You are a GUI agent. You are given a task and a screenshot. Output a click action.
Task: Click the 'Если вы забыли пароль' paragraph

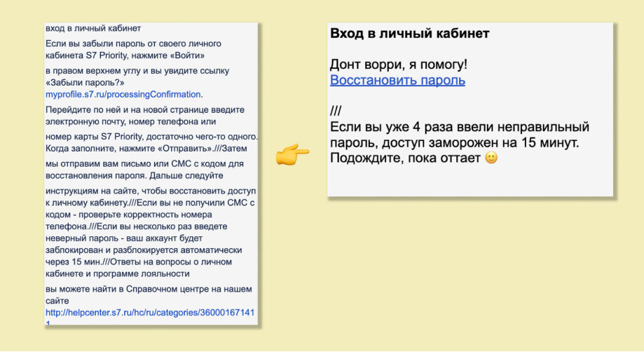pyautogui.click(x=133, y=49)
